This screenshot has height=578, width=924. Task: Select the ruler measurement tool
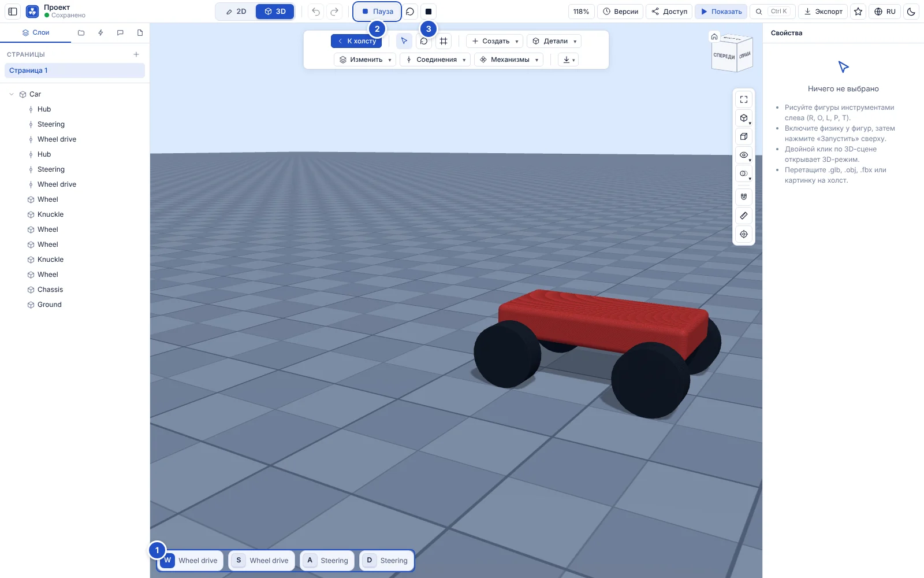pyautogui.click(x=744, y=216)
